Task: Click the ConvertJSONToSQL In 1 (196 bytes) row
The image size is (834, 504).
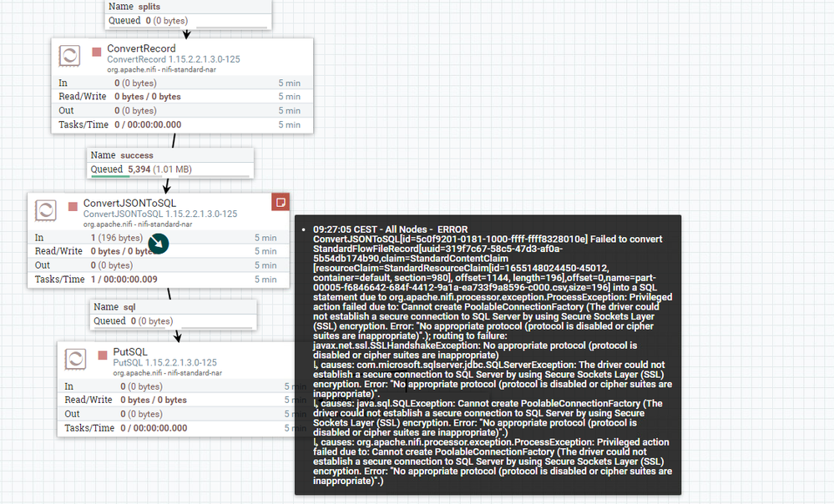Action: pyautogui.click(x=159, y=238)
